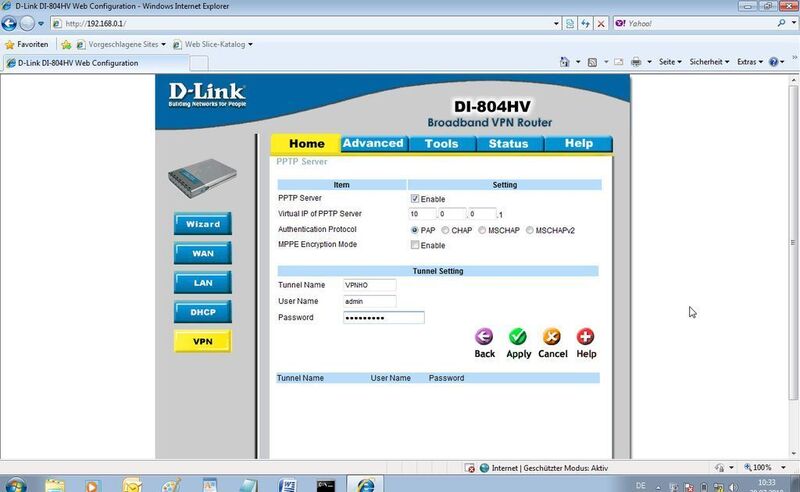Open a new browser tab

click(198, 63)
